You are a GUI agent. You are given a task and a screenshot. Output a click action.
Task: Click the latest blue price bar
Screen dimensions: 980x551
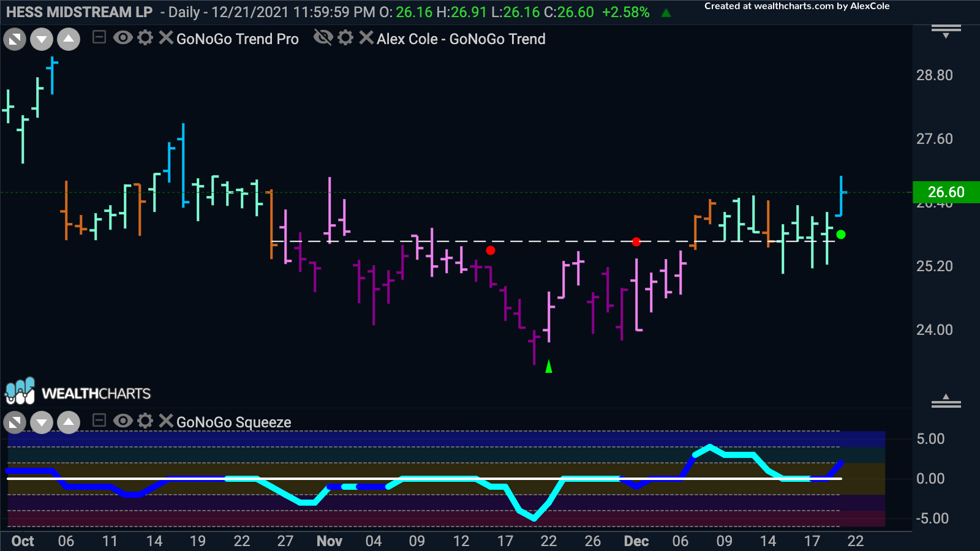[841, 196]
